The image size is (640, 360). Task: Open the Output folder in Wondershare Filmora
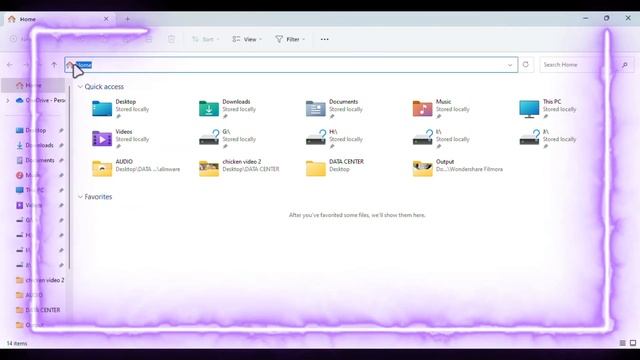(x=458, y=167)
